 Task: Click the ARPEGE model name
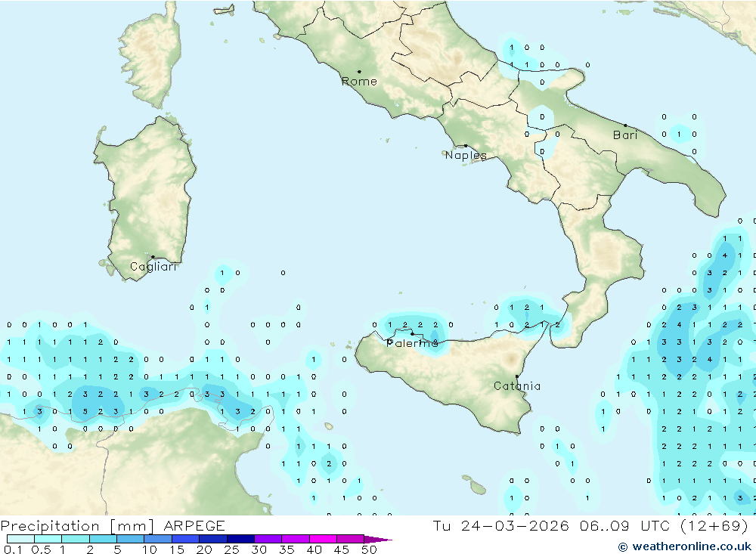(194, 525)
